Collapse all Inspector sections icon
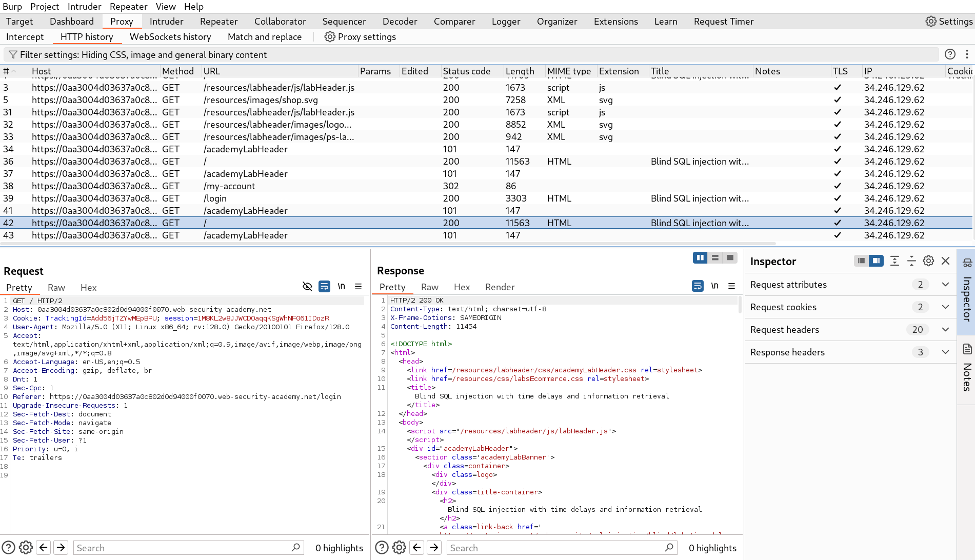The width and height of the screenshot is (975, 560). (x=911, y=261)
